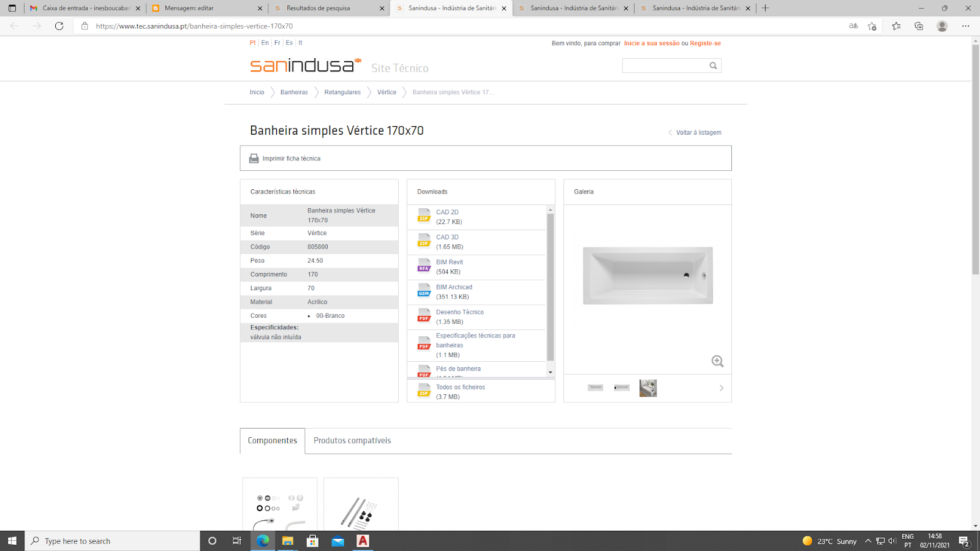Select the It language option
Image resolution: width=980 pixels, height=551 pixels.
pos(300,43)
